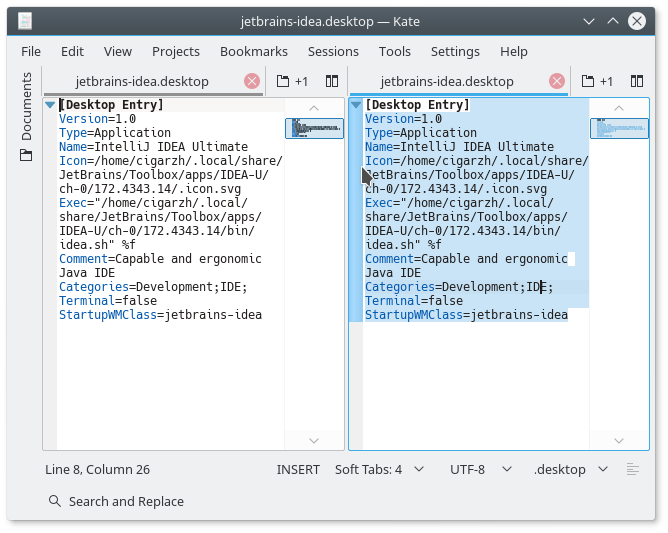Click the Comment line in right pane
The image size is (668, 533).
point(466,259)
